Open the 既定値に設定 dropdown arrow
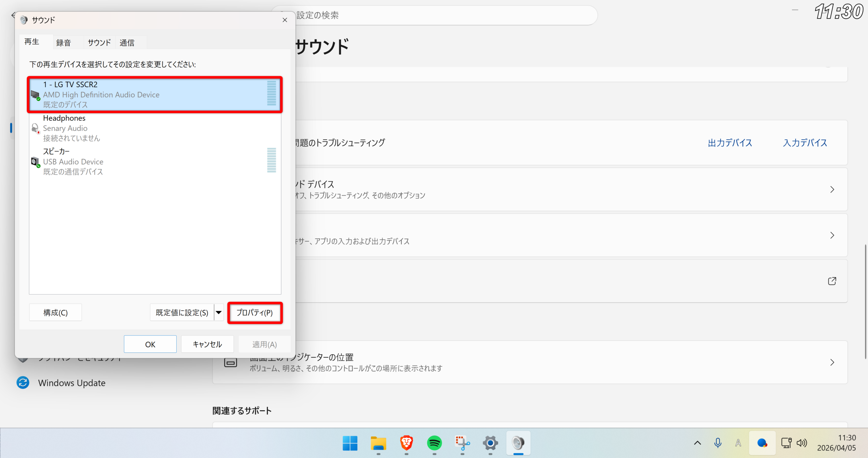This screenshot has width=868, height=458. (219, 312)
